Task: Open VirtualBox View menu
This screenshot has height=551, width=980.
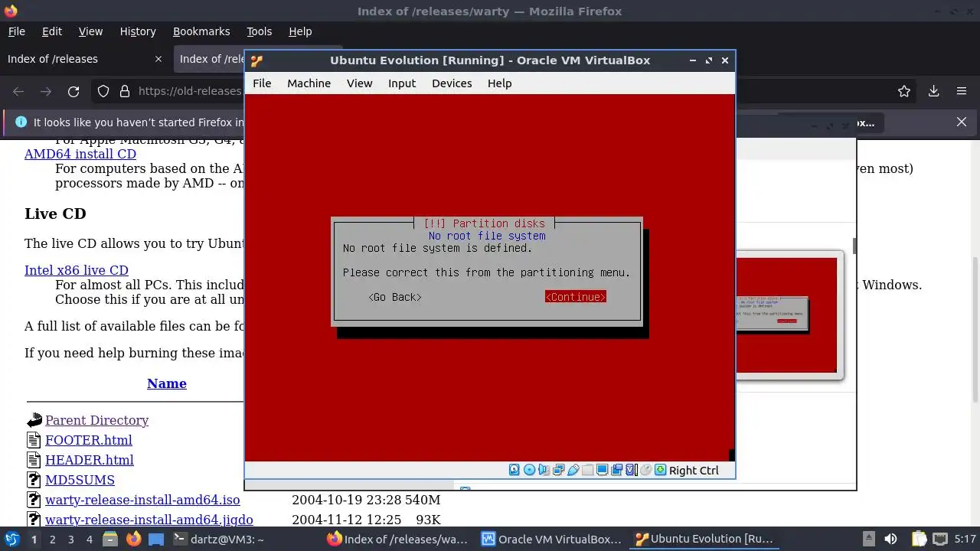Action: pos(359,83)
